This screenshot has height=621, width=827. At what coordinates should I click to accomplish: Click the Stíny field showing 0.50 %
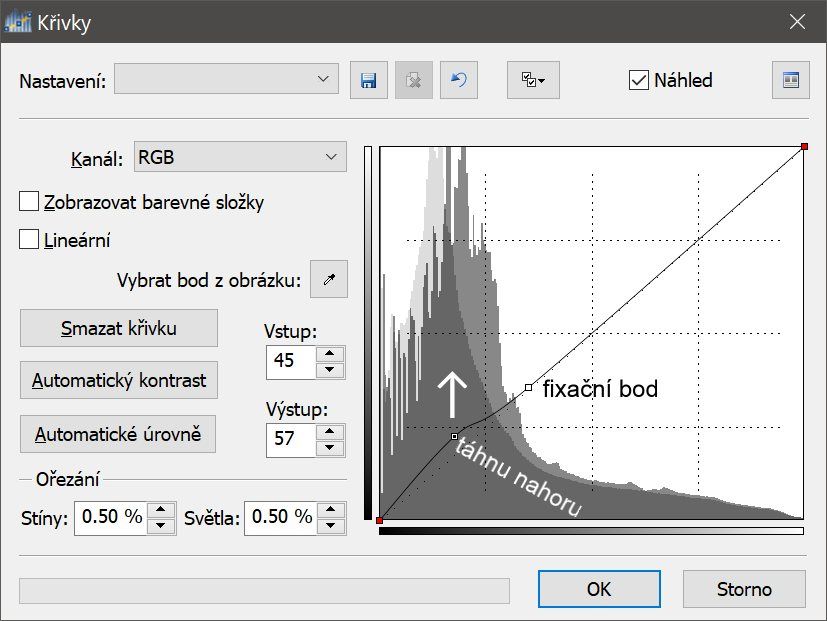point(111,518)
